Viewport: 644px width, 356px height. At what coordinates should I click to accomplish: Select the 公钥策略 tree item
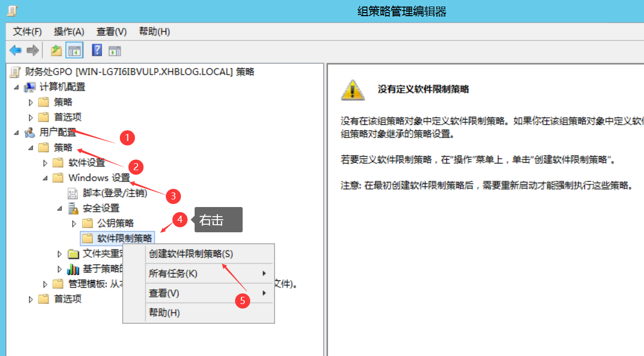coord(115,223)
